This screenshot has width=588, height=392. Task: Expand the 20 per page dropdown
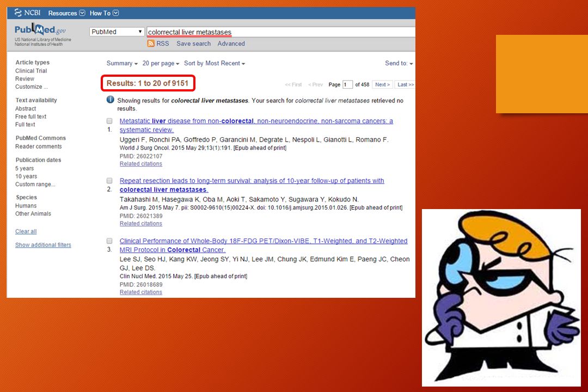coord(161,63)
